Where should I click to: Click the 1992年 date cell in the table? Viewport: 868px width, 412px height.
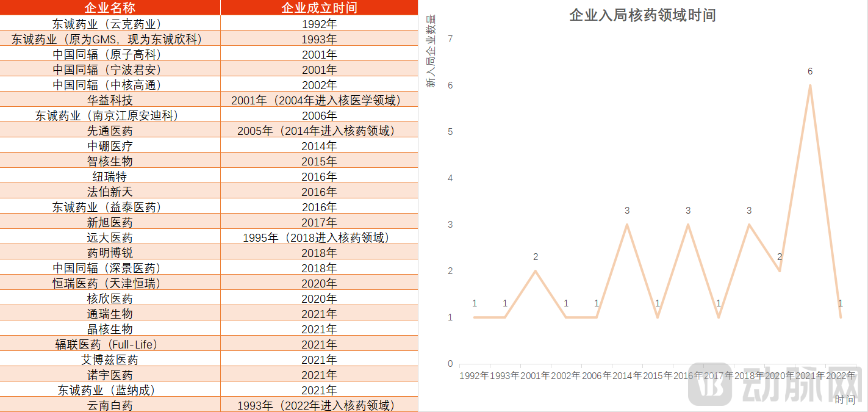tap(319, 23)
